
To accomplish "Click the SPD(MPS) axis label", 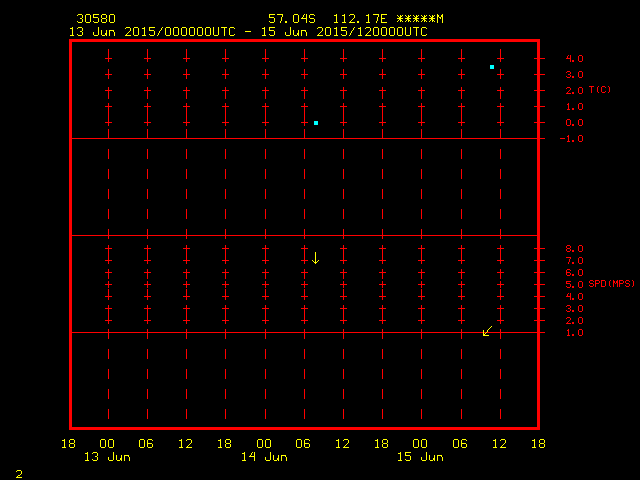I will (612, 283).
